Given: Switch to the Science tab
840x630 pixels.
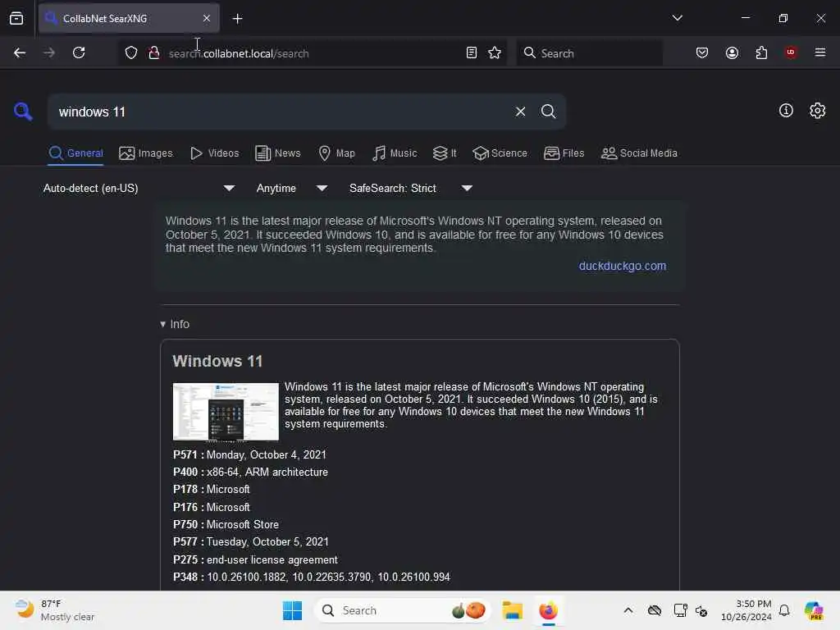Looking at the screenshot, I should [x=500, y=153].
